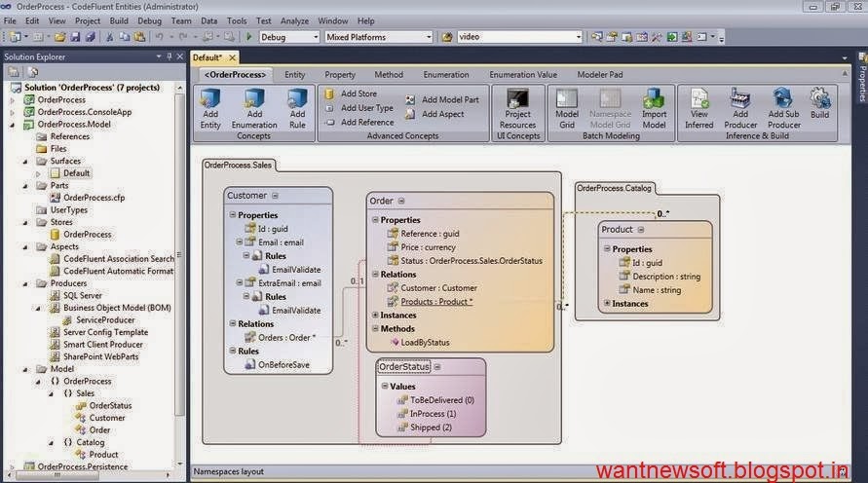Click the Save toolbar icon
This screenshot has height=483, width=868.
(75, 37)
